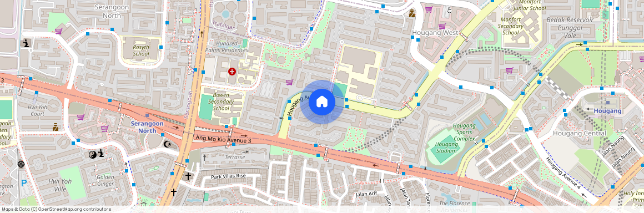
Task: Click the topmost shopping cart near Hougang West
Action: pos(429,9)
